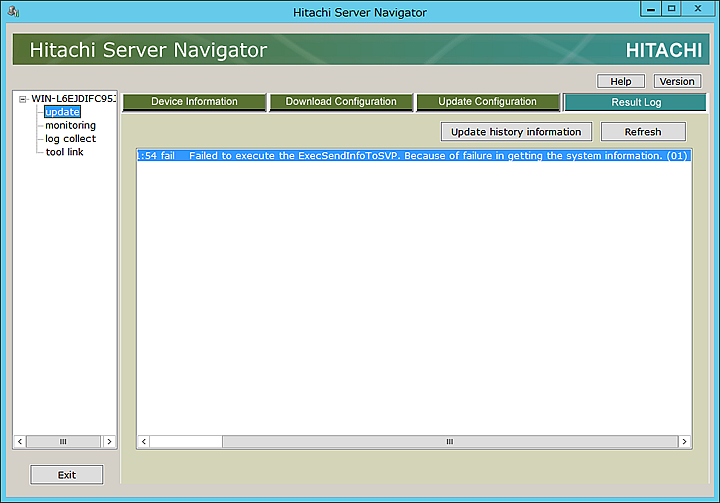Screen dimensions: 720x503
Task: Click the Version button
Action: pos(677,81)
